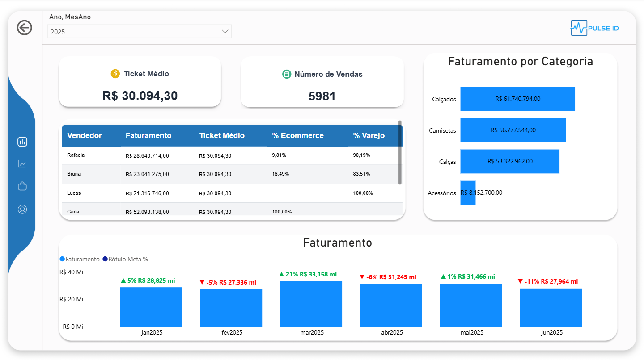The image size is (644, 360).
Task: Click the money icon beside Número de Vendas
Action: (x=286, y=74)
